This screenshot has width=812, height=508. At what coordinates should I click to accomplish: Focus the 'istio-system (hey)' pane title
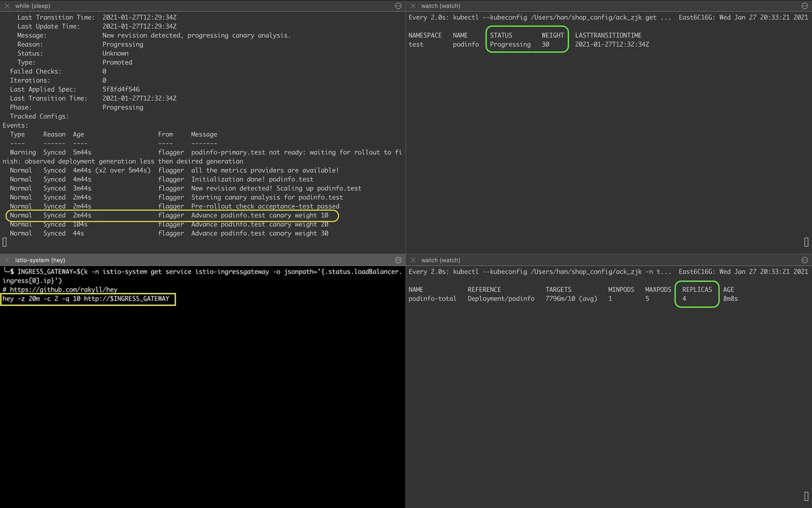40,260
